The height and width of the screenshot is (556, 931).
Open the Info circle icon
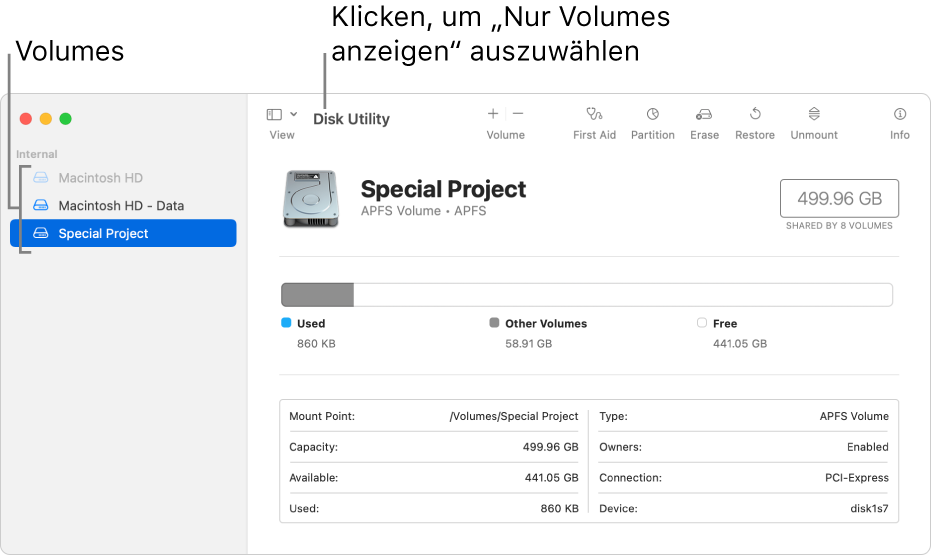coord(900,113)
